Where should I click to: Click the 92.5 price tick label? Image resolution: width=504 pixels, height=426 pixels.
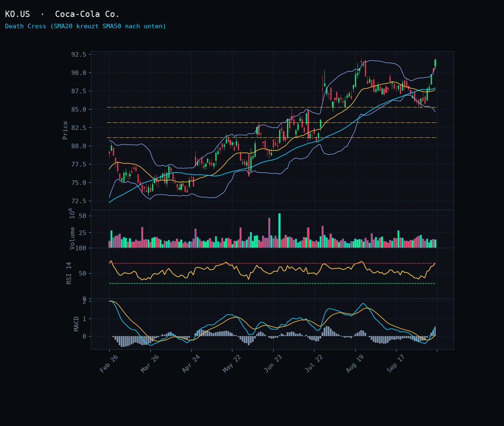click(79, 55)
